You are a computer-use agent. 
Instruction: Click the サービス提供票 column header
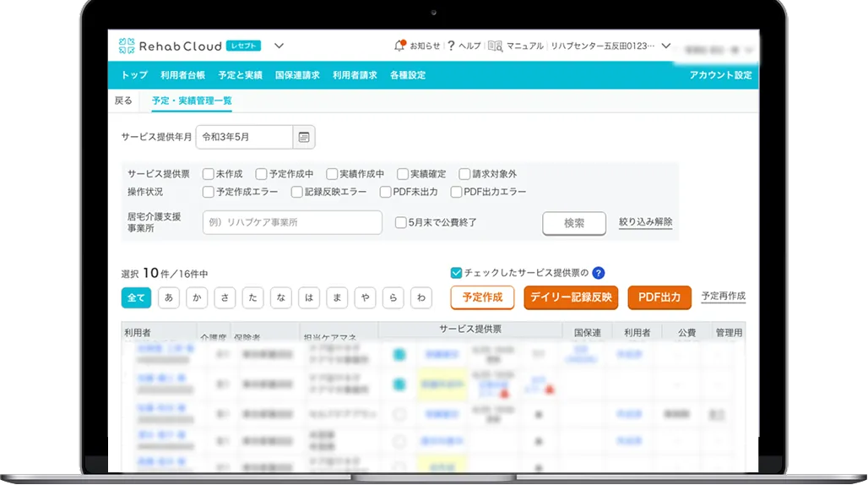coord(470,329)
